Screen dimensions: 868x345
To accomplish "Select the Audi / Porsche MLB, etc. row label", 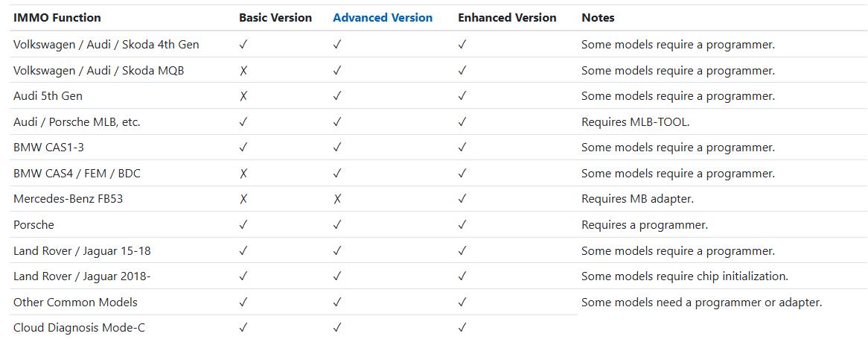I will [77, 122].
